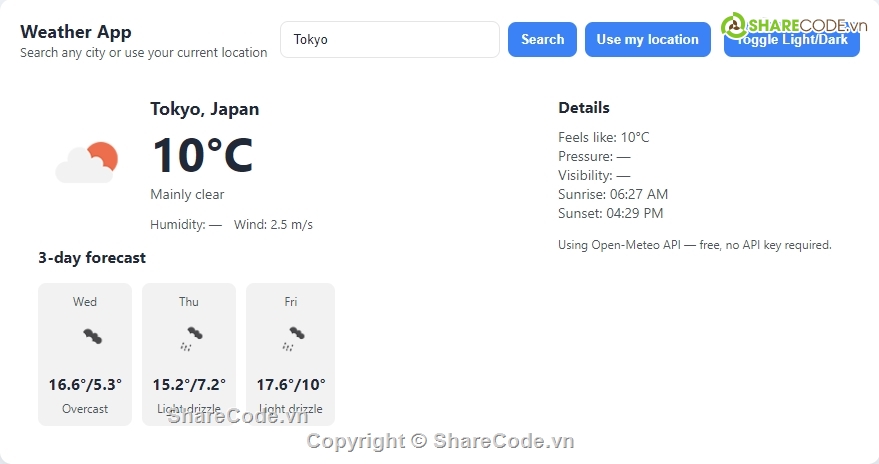Click the Tokyo, Japan city heading
The height and width of the screenshot is (464, 879).
click(x=204, y=109)
